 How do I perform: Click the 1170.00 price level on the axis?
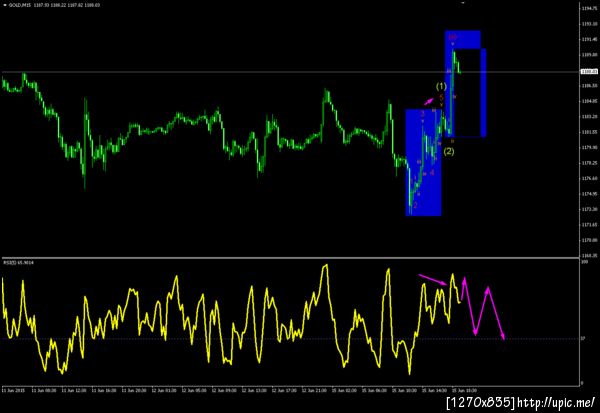coord(589,240)
